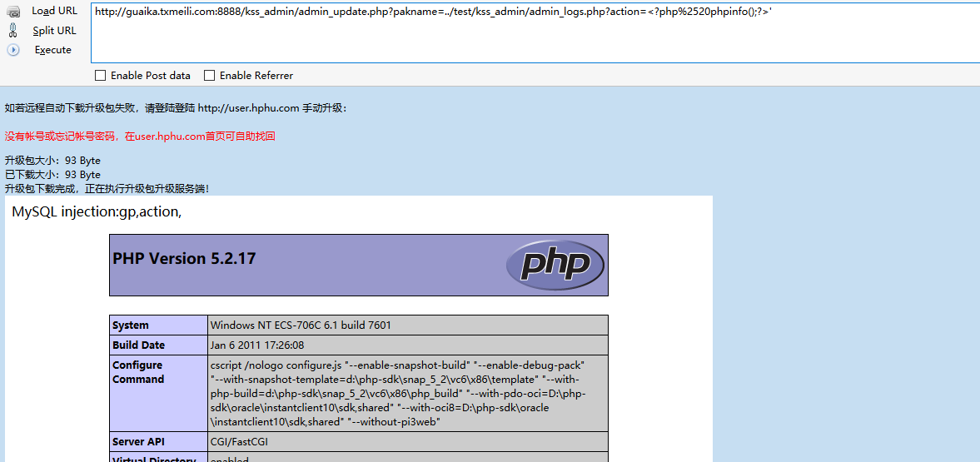The image size is (980, 462).
Task: Click the Load URL button label
Action: tap(54, 12)
